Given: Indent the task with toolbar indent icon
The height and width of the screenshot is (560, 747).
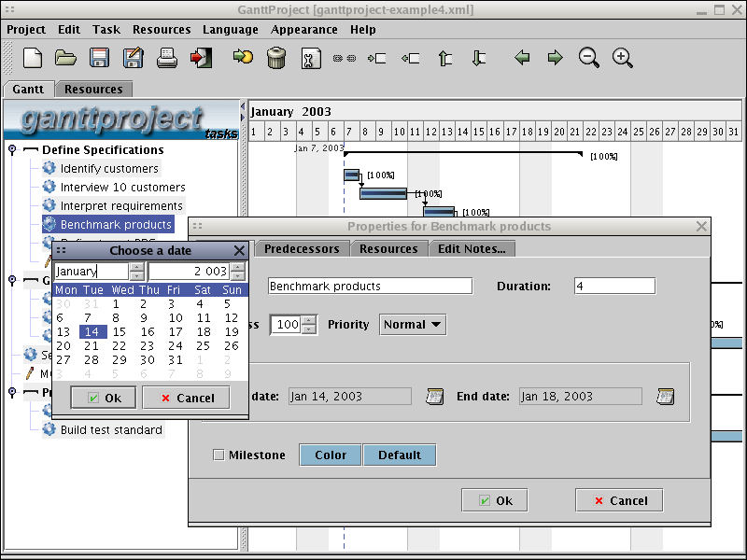Looking at the screenshot, I should tap(377, 58).
